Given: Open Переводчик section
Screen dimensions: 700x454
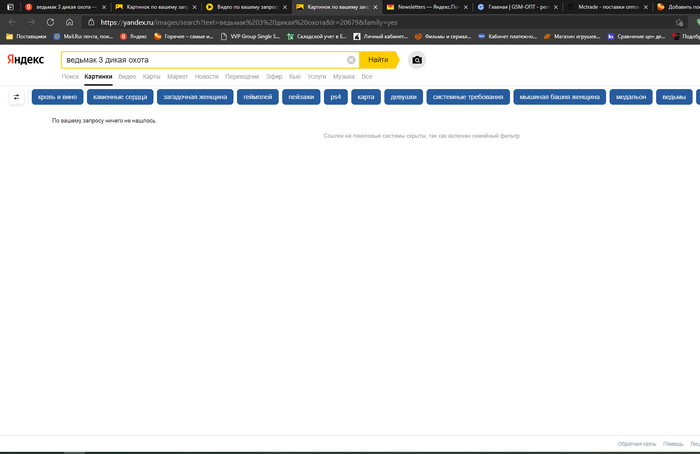Looking at the screenshot, I should click(242, 77).
